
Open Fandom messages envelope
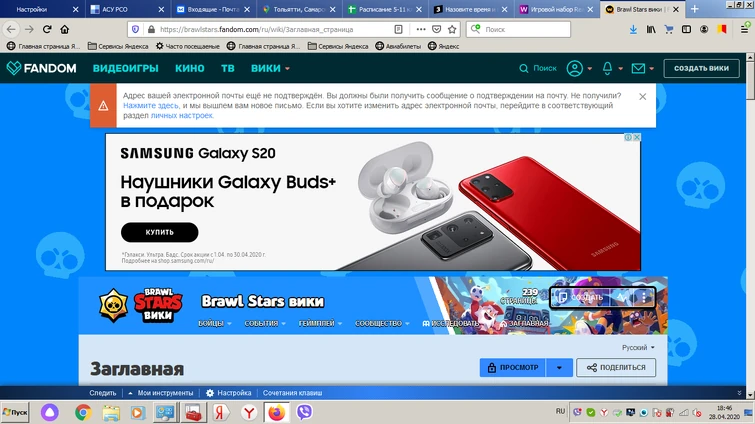(638, 68)
